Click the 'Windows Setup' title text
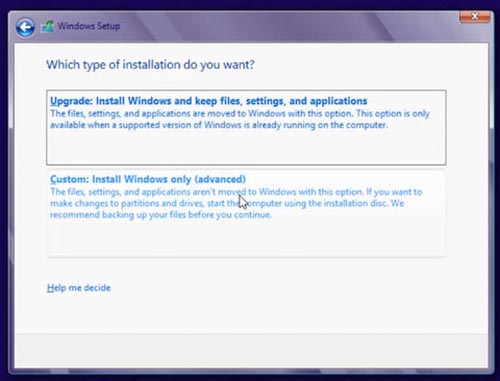 click(x=89, y=26)
